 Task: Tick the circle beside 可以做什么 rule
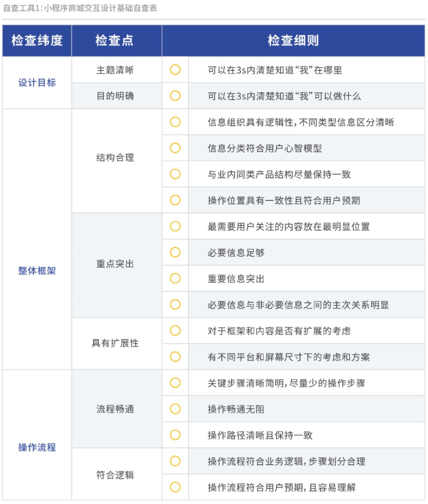click(175, 96)
